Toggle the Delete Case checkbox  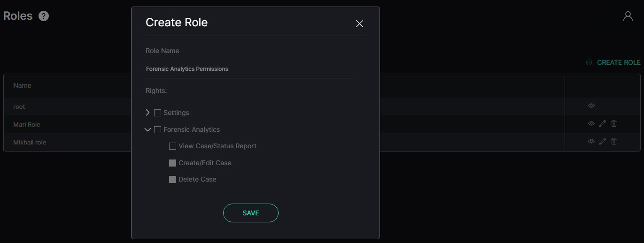pos(172,179)
